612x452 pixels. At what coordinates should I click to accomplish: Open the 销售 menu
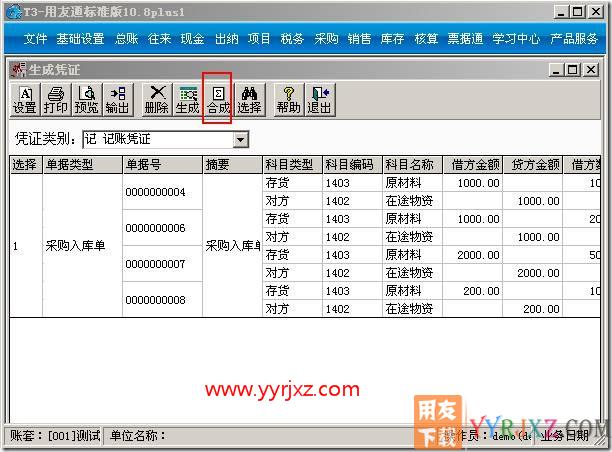coord(359,39)
